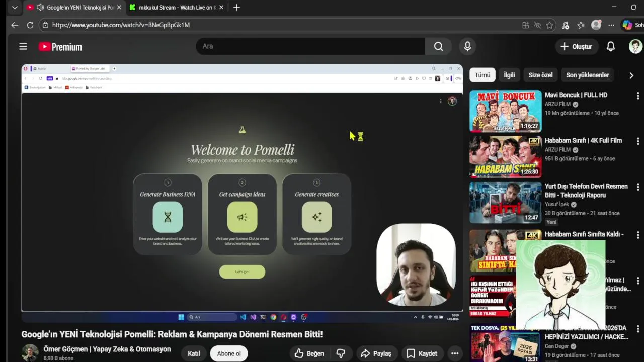Go to YouTube Premium home logo

(60, 47)
